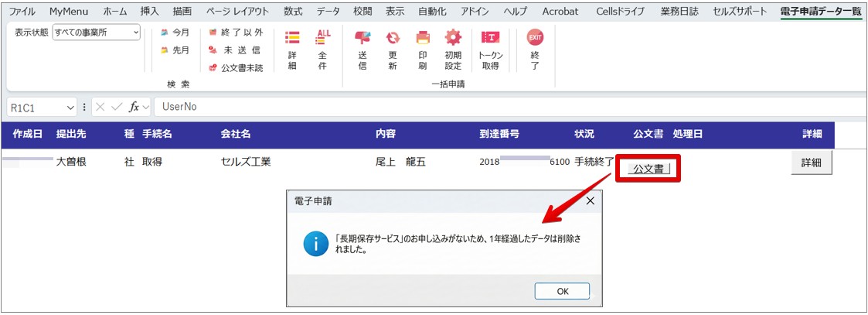Click the 手続終了 status cell
868x315 pixels.
[594, 163]
